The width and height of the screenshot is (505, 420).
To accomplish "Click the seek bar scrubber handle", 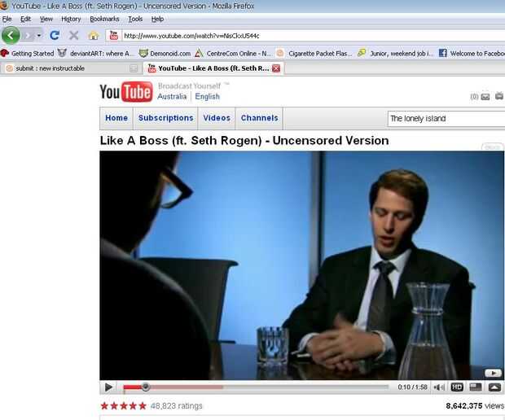I will [x=146, y=387].
